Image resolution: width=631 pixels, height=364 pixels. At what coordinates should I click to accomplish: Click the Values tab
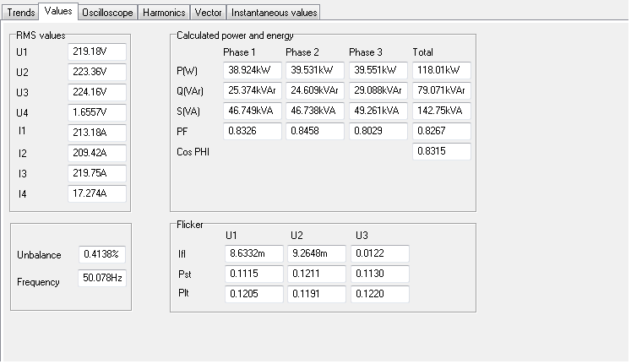[58, 11]
